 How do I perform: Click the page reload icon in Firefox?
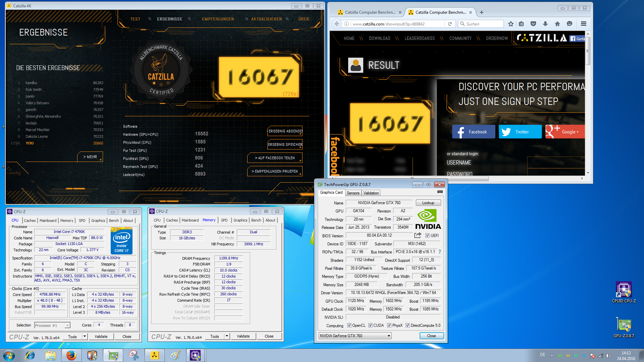(450, 24)
